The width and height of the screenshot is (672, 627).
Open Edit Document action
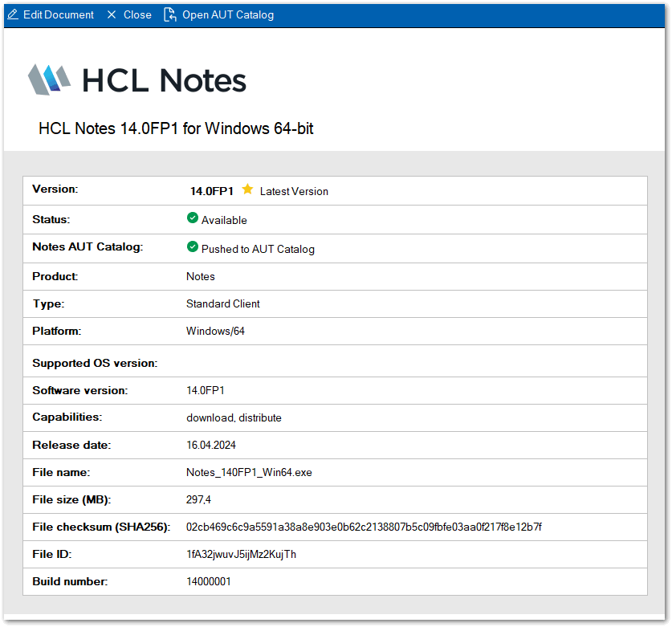pos(59,14)
